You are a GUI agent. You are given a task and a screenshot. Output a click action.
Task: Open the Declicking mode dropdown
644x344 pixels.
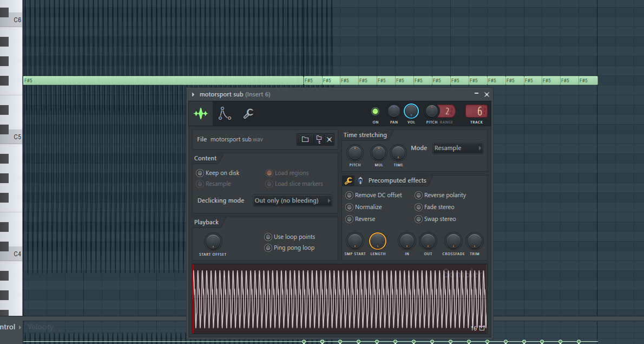tap(293, 201)
